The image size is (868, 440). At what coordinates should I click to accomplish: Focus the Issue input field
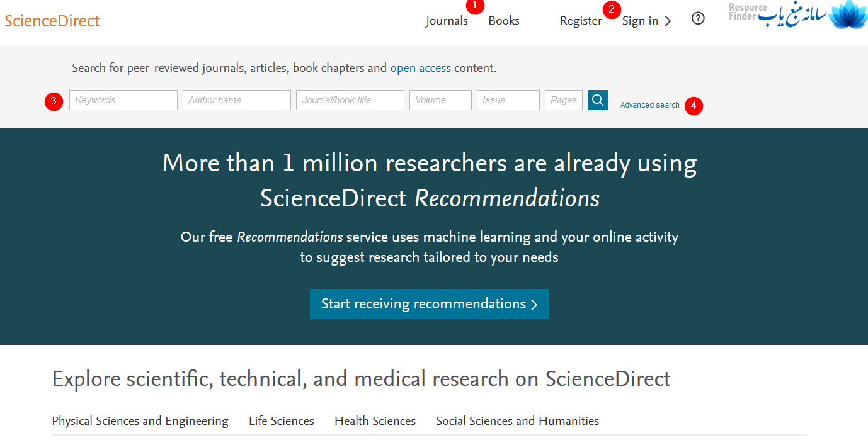click(x=508, y=100)
